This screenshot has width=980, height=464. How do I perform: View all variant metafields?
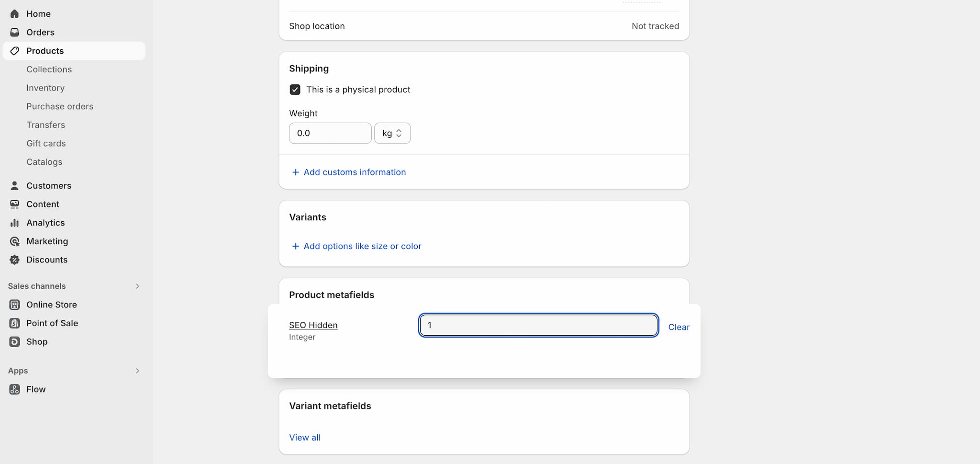pyautogui.click(x=305, y=438)
